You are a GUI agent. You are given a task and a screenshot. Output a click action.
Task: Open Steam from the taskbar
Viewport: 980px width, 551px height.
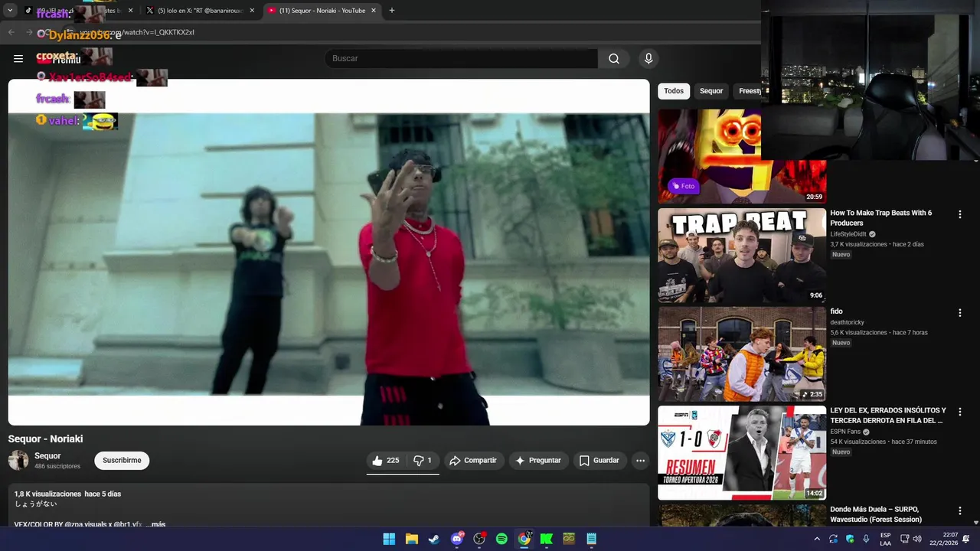tap(434, 539)
